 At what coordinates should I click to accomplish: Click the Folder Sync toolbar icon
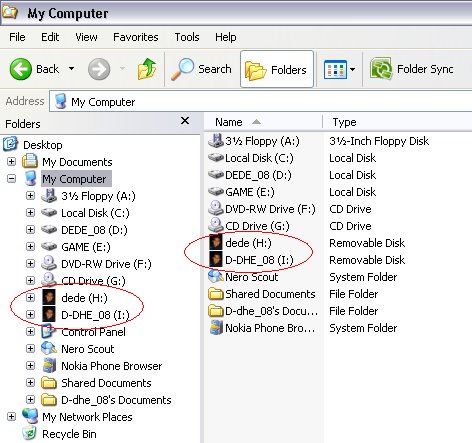381,69
